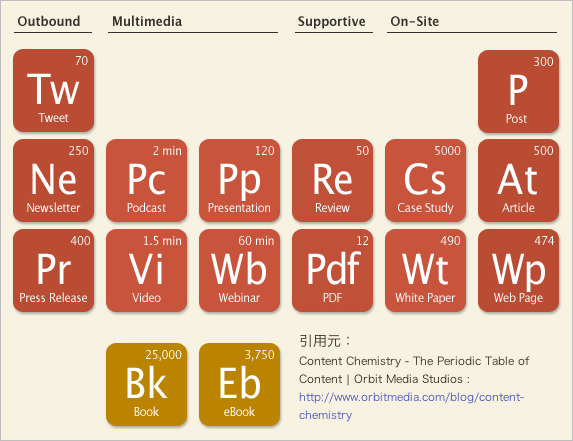Select the P Post tile

coord(518,91)
